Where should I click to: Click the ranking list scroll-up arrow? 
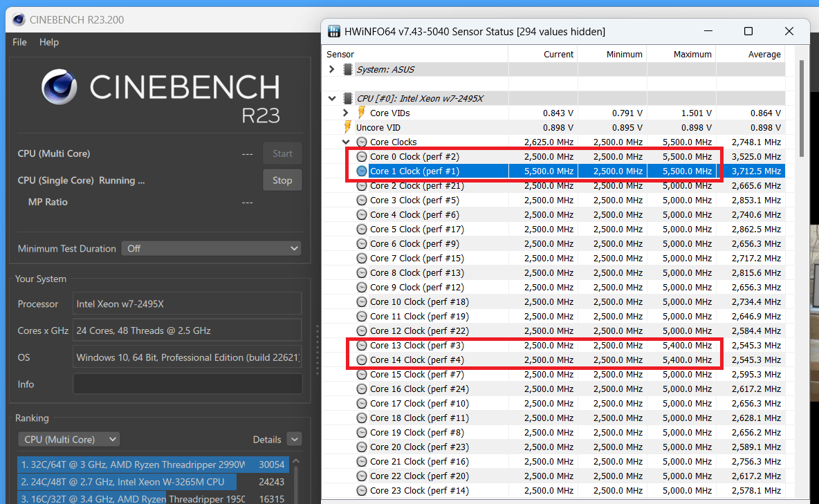click(296, 461)
